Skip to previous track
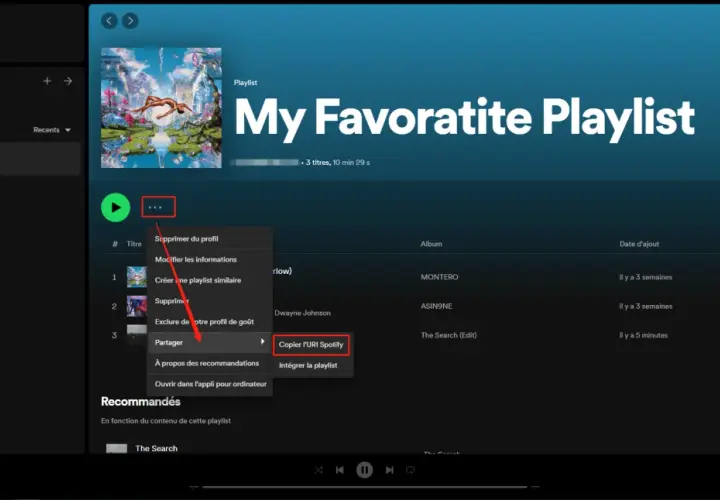This screenshot has height=500, width=720. (x=340, y=470)
